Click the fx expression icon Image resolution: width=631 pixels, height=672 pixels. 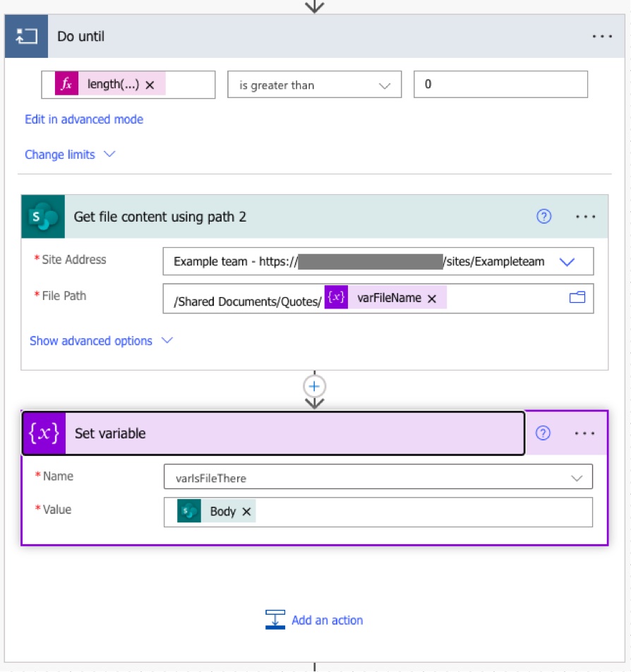[x=66, y=85]
